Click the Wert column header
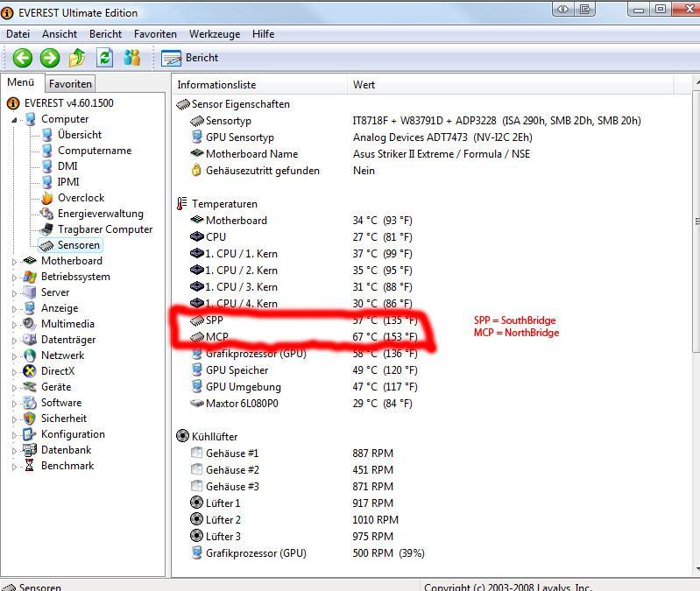Screen dimensions: 700x591 click(x=510, y=85)
